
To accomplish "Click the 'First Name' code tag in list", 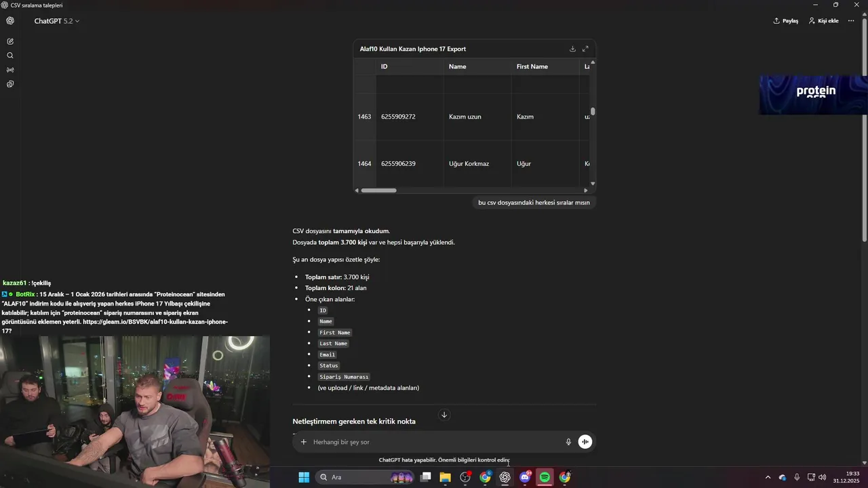I will pos(335,333).
